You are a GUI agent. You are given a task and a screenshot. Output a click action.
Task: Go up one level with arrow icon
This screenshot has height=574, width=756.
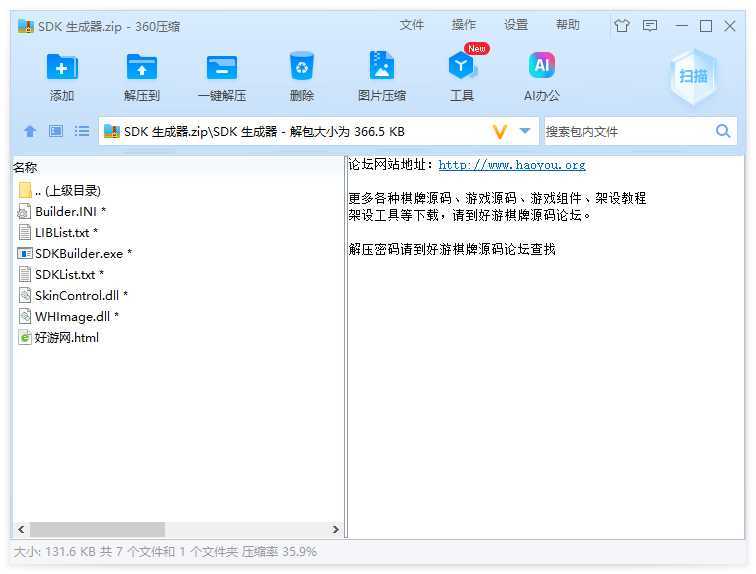point(30,131)
